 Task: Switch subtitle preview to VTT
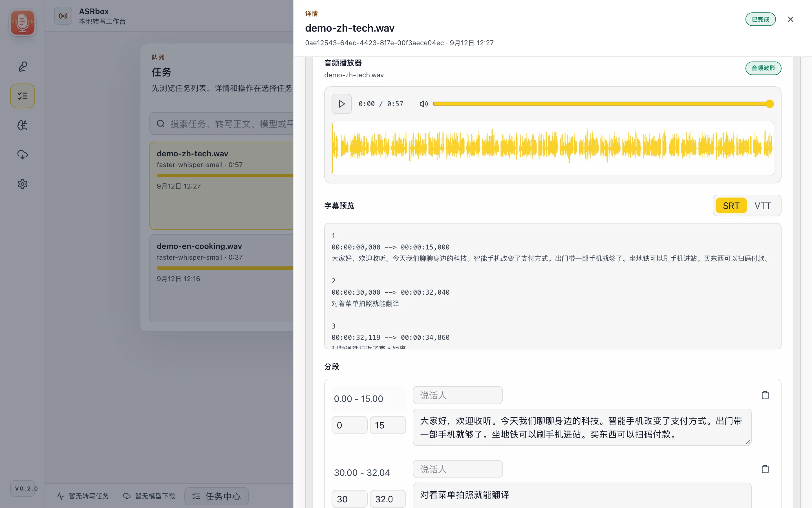pyautogui.click(x=763, y=206)
